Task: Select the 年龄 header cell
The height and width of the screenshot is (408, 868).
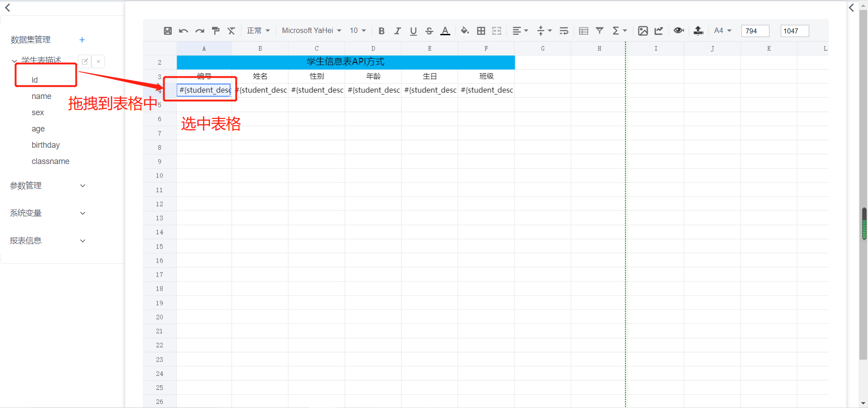Action: (x=373, y=76)
